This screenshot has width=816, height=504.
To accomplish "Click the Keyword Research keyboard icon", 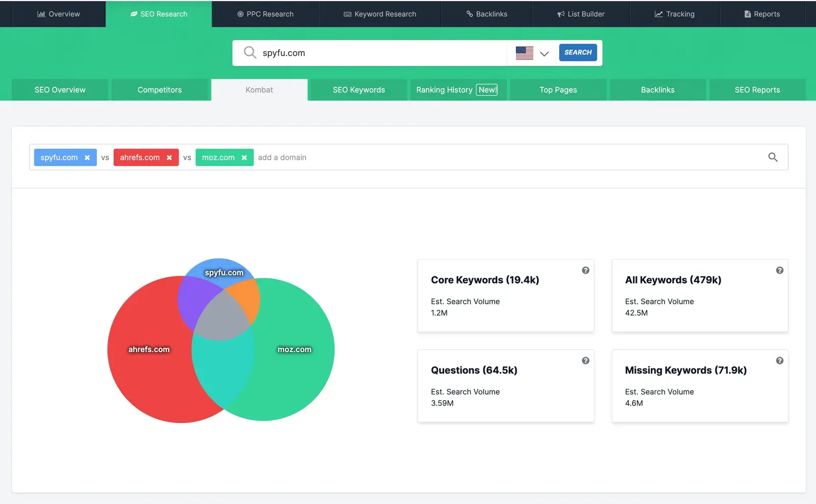I will [347, 14].
